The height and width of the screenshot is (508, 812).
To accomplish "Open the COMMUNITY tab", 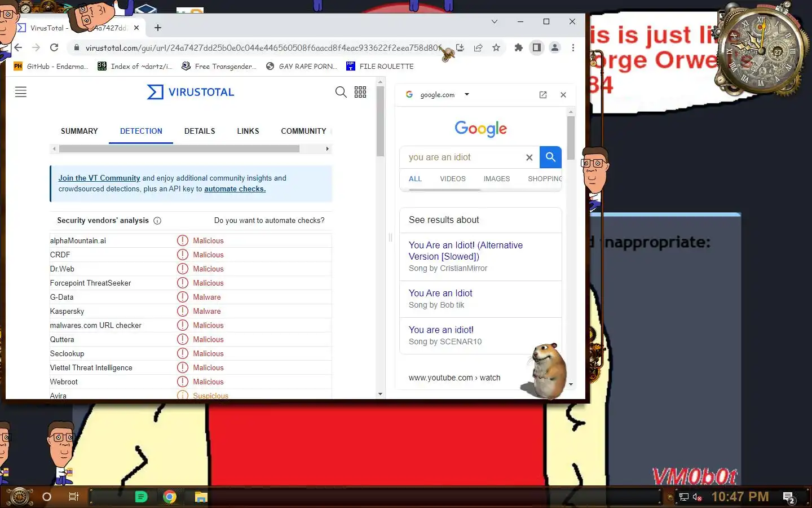I will [x=303, y=131].
